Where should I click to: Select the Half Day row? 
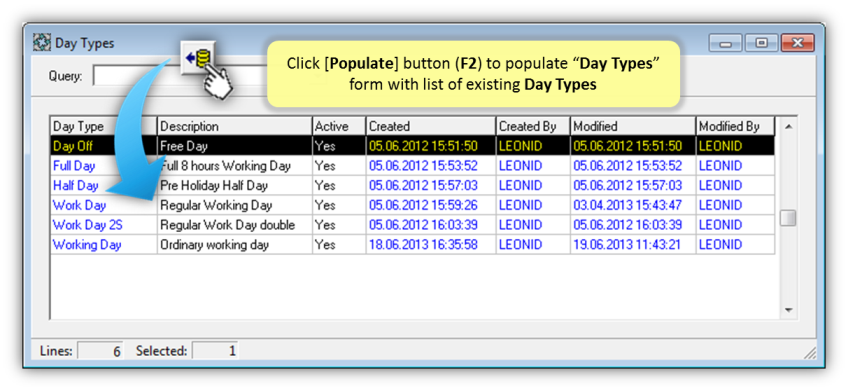click(x=413, y=185)
